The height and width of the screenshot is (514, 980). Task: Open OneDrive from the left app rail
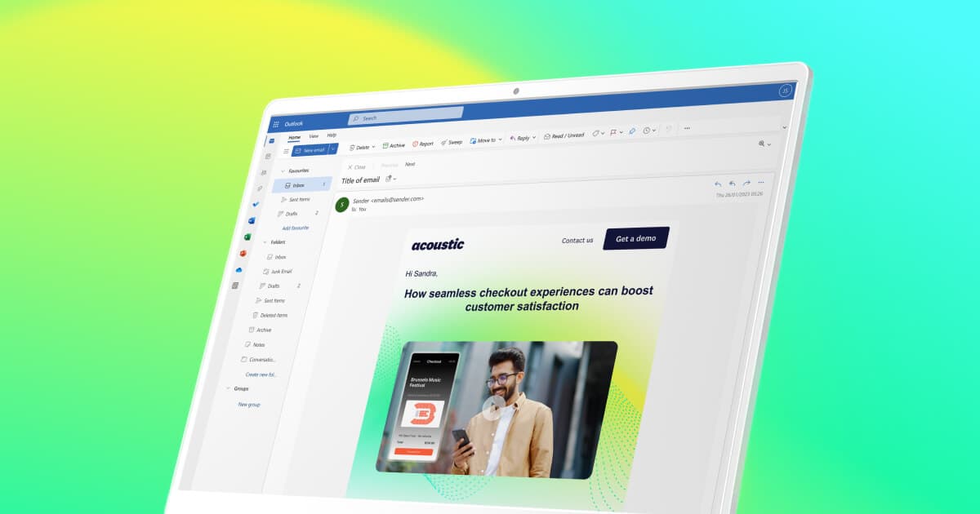click(239, 270)
